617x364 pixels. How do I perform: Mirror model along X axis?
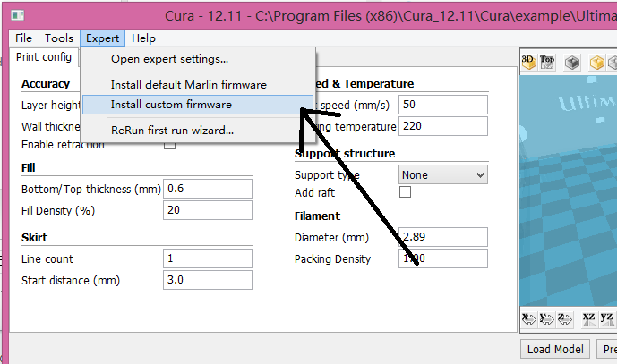pos(528,317)
